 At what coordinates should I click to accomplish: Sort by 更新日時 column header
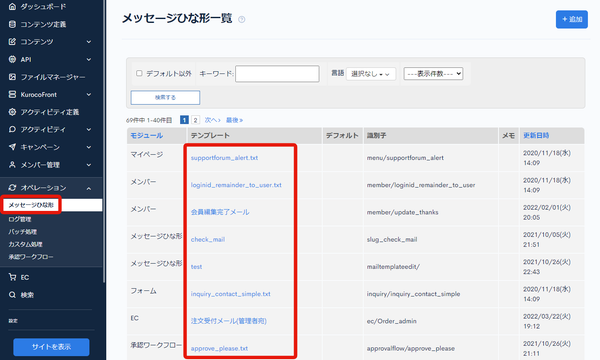pyautogui.click(x=536, y=135)
